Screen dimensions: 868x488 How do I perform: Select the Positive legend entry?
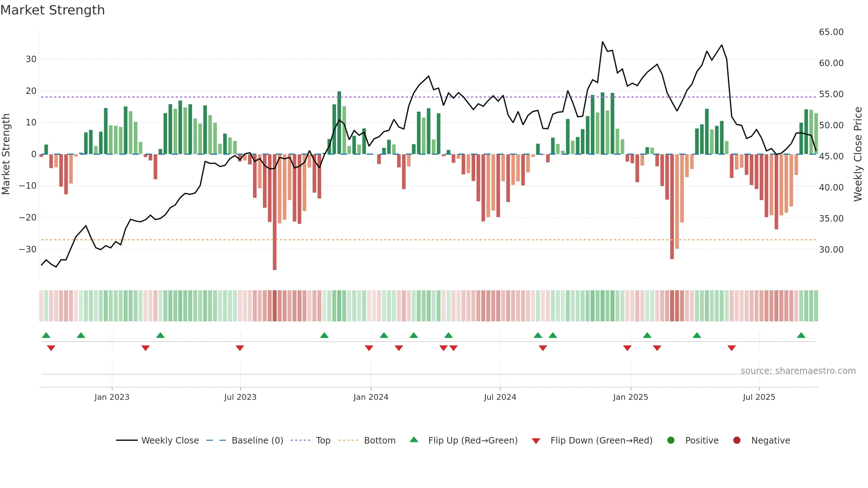click(x=693, y=440)
